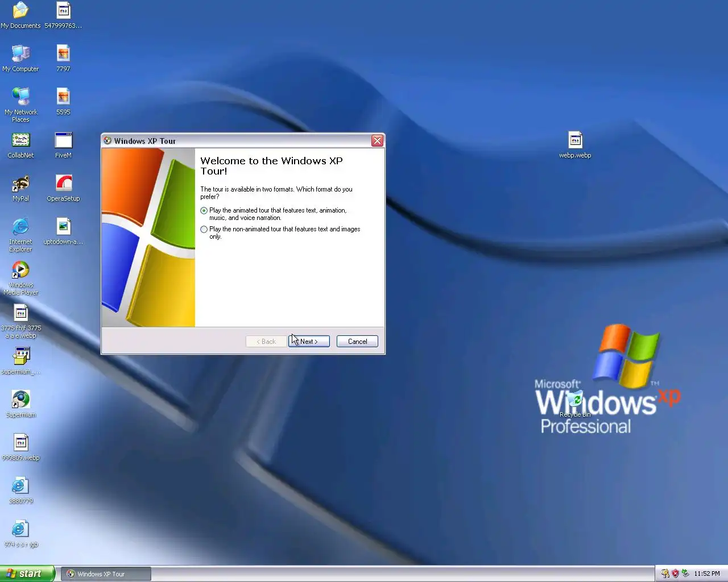Open the Start menu
The width and height of the screenshot is (728, 582).
coord(27,573)
